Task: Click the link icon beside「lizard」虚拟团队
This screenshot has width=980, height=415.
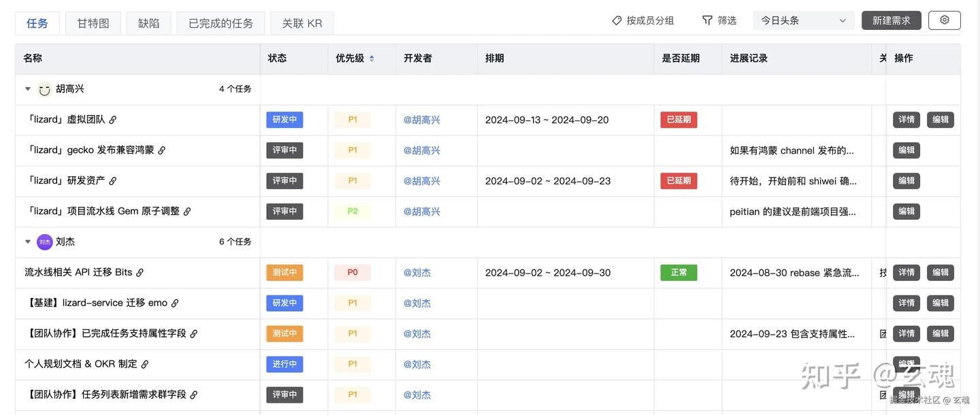Action: click(x=112, y=119)
